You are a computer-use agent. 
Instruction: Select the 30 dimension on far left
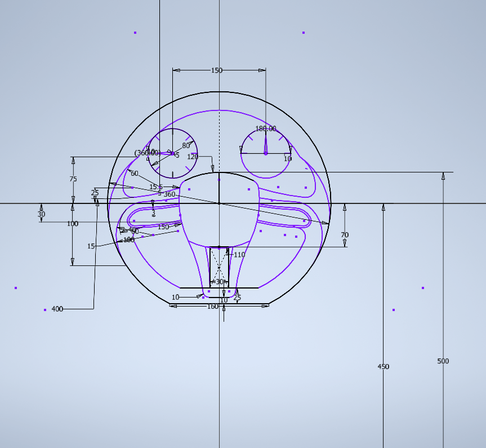coord(41,214)
